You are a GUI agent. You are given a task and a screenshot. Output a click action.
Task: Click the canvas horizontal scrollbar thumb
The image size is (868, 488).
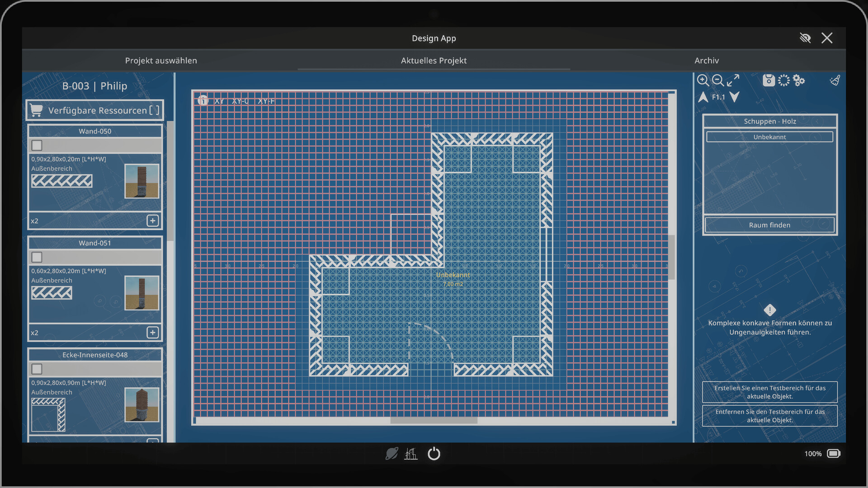coord(434,421)
